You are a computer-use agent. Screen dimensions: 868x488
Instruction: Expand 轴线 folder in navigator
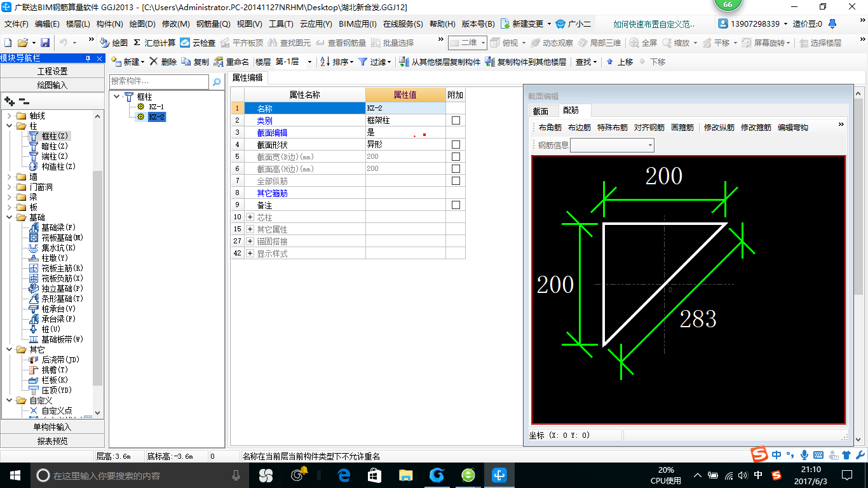pyautogui.click(x=10, y=116)
